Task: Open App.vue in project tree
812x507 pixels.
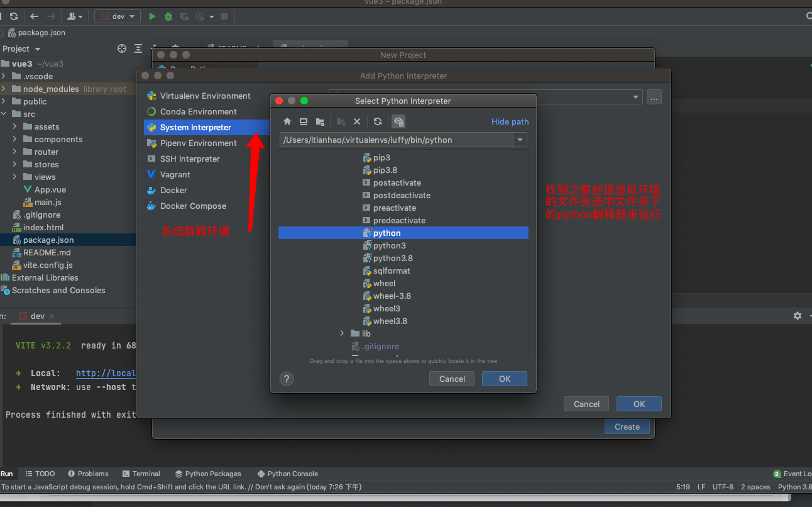Action: click(45, 189)
